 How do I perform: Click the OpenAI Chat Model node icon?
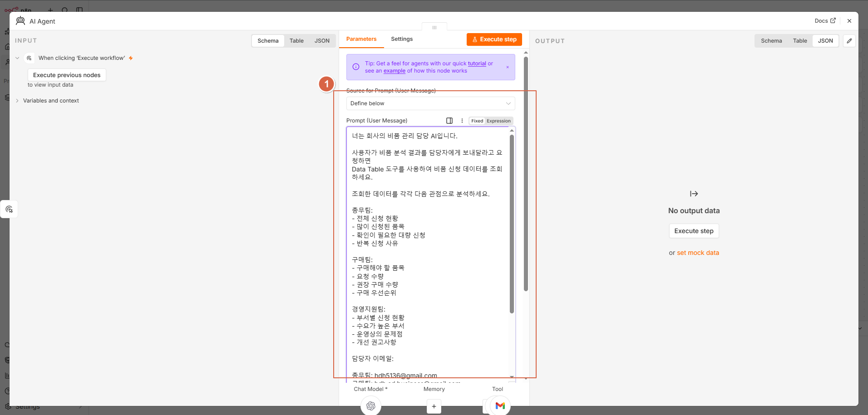coord(371,405)
